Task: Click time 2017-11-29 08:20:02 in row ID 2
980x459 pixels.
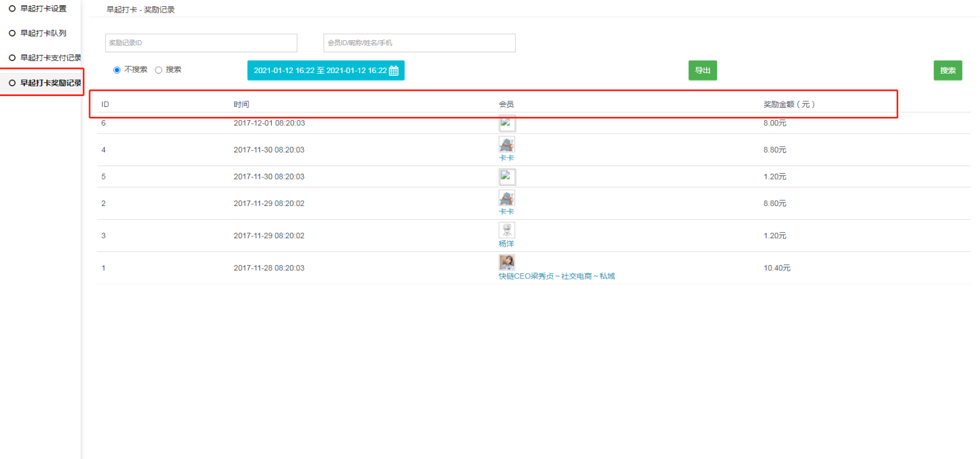Action: point(269,204)
